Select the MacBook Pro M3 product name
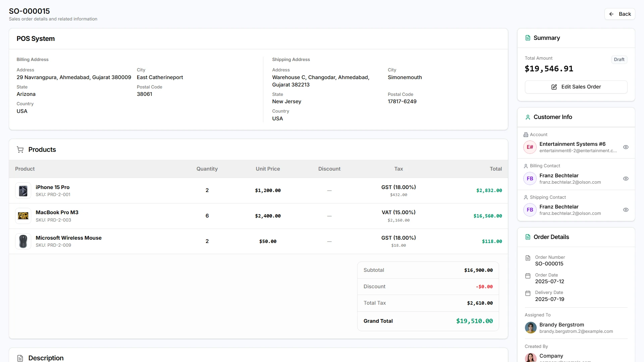 coord(57,213)
